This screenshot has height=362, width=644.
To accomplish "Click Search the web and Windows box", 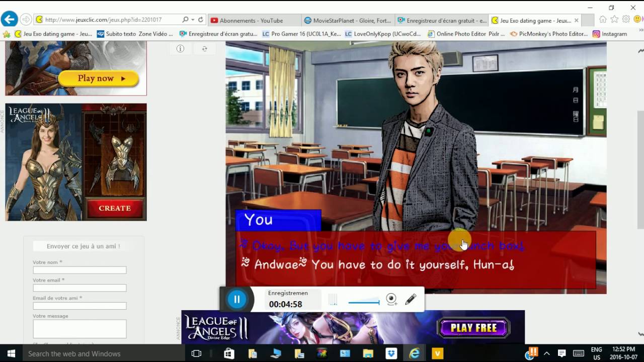I will 103,353.
